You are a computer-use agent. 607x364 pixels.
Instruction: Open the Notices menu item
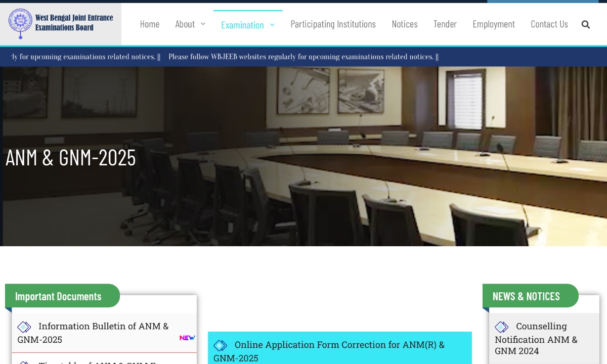pyautogui.click(x=405, y=24)
